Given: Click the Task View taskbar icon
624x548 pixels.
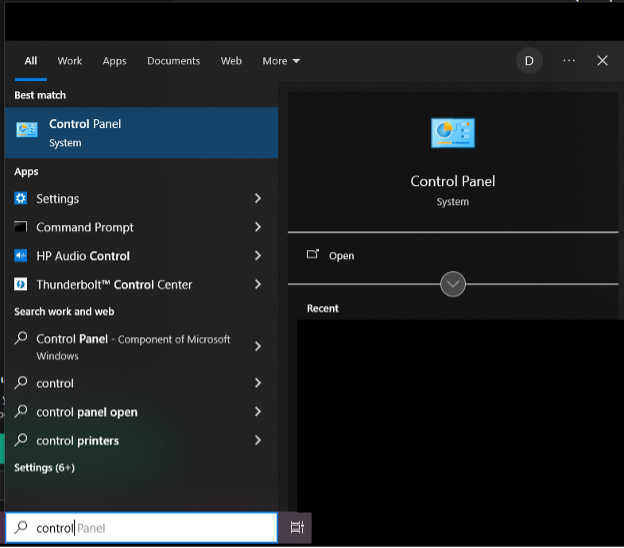Looking at the screenshot, I should click(x=297, y=527).
